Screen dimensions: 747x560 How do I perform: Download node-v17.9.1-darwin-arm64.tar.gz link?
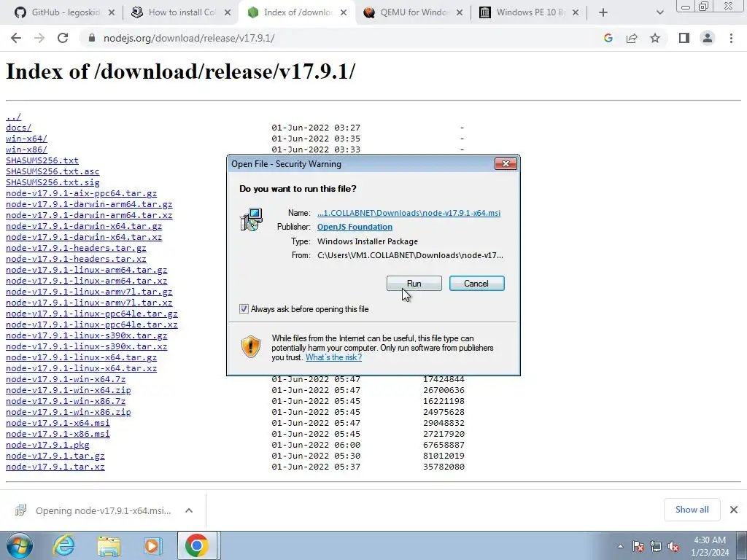pyautogui.click(x=89, y=204)
